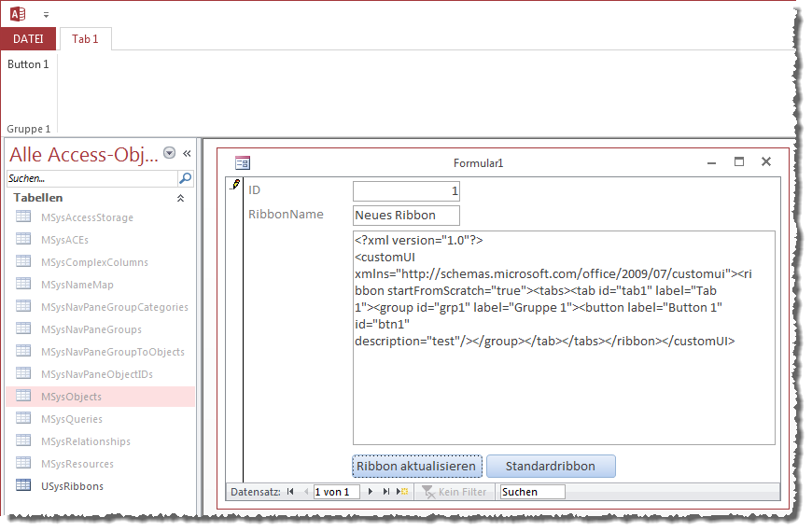Jump to last record arrow
The width and height of the screenshot is (812, 531).
click(386, 492)
